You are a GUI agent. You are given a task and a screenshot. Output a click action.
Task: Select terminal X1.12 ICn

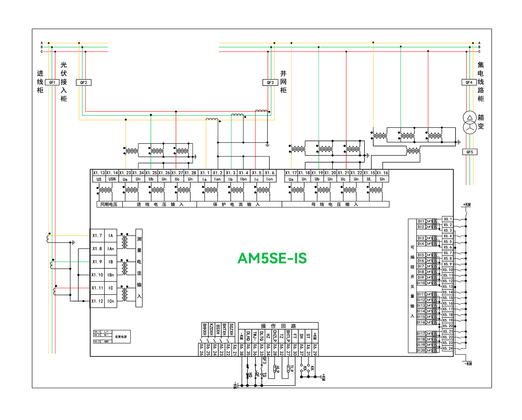point(103,301)
